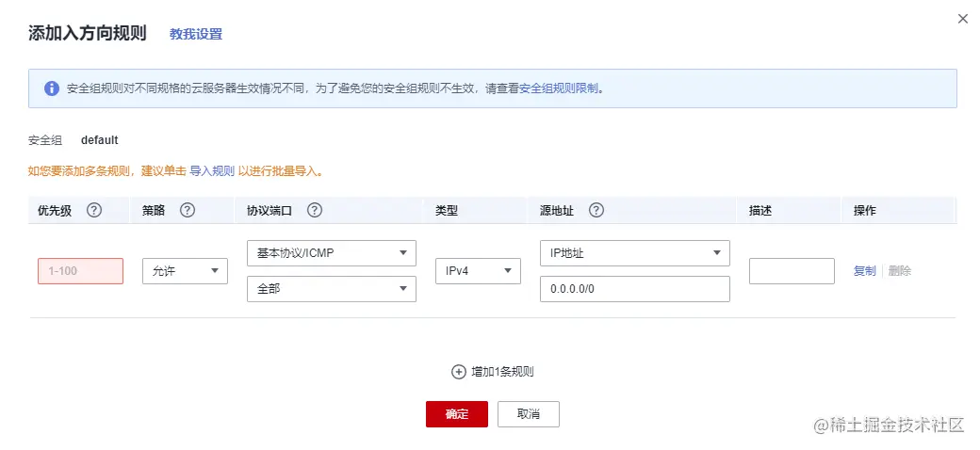Viewport: 980px width, 450px height.
Task: Open the IP地址 source type dropdown
Action: 635,253
